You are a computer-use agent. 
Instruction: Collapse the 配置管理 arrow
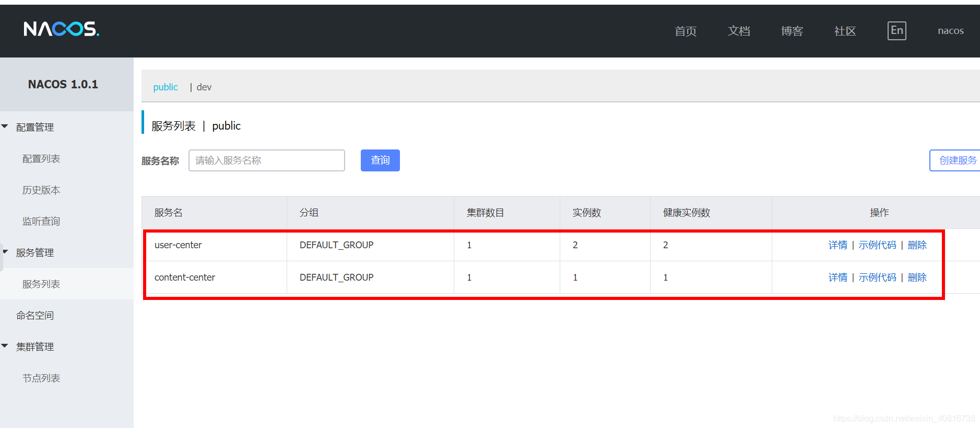pos(5,126)
